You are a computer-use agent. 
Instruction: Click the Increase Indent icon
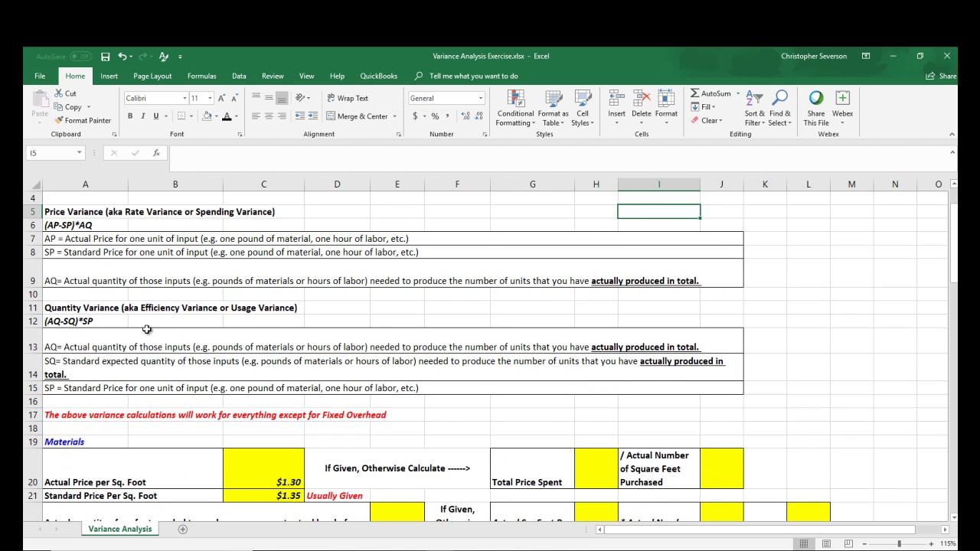point(313,116)
